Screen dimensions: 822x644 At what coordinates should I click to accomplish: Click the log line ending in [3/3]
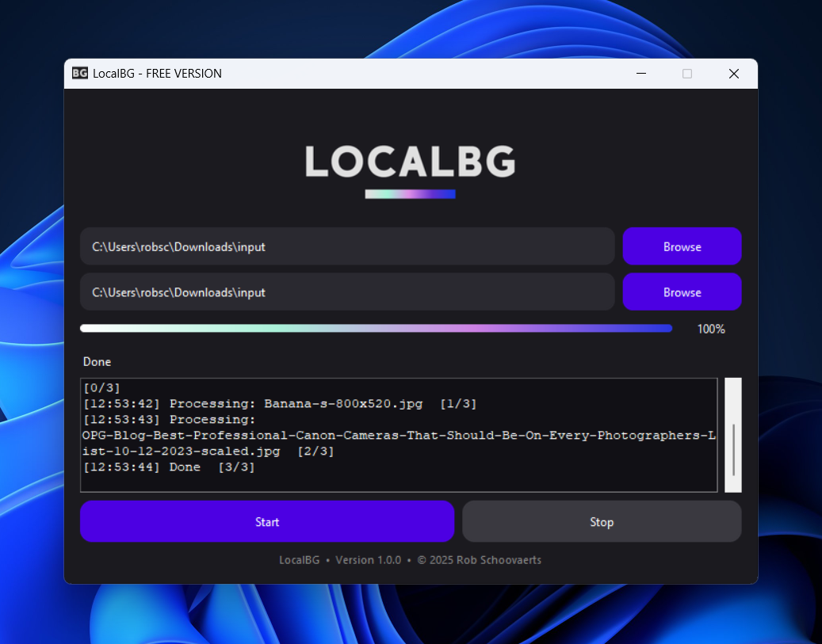point(169,467)
